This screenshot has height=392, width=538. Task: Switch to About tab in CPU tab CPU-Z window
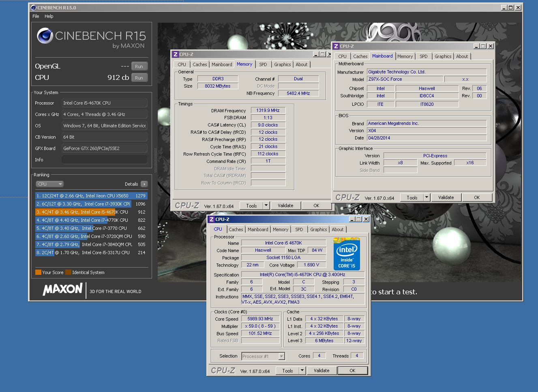pos(337,229)
